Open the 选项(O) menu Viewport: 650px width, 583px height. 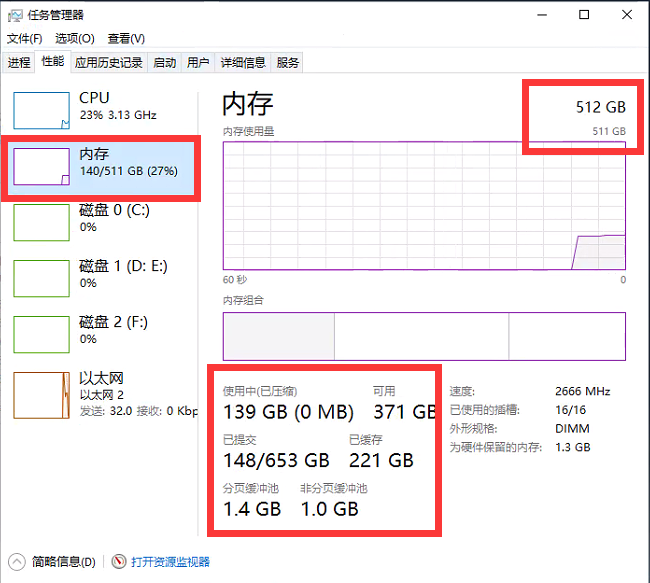tap(75, 39)
